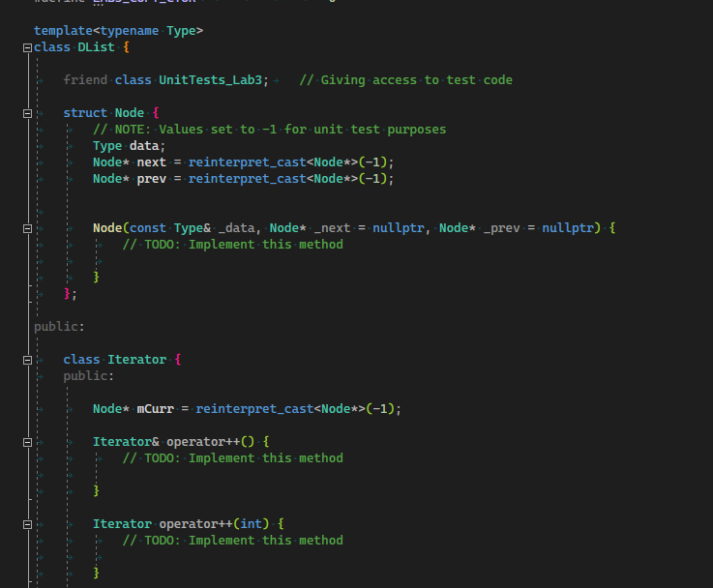
Task: Click the 'Type data;' declaration
Action: (x=129, y=146)
